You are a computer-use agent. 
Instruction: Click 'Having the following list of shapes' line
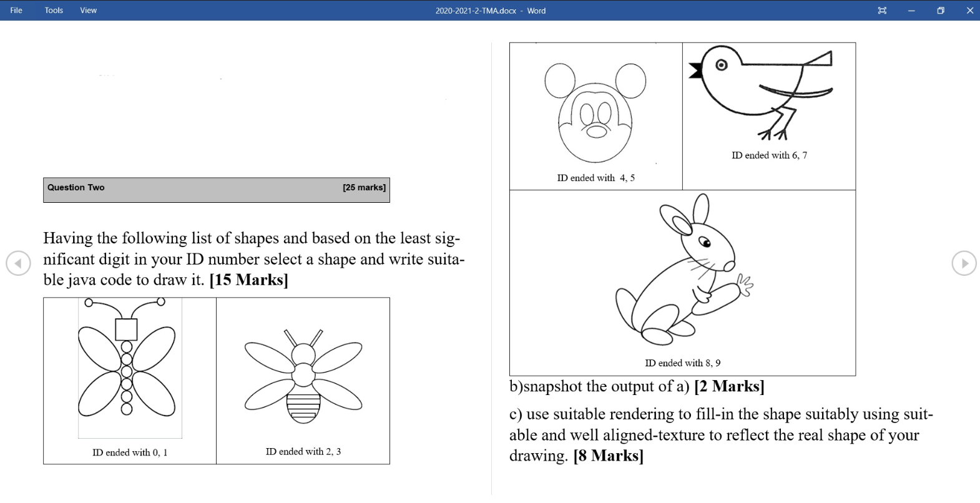252,238
